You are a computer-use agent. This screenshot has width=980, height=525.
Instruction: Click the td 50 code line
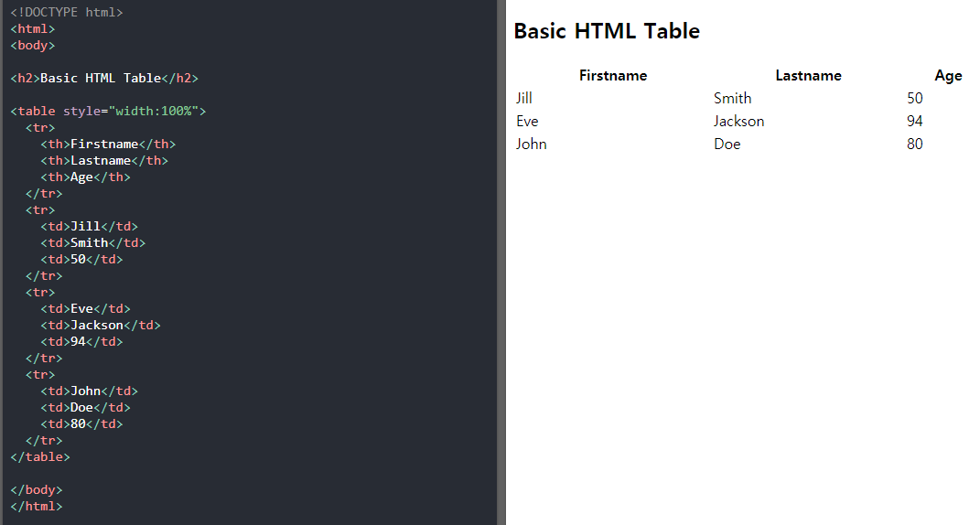click(x=81, y=260)
